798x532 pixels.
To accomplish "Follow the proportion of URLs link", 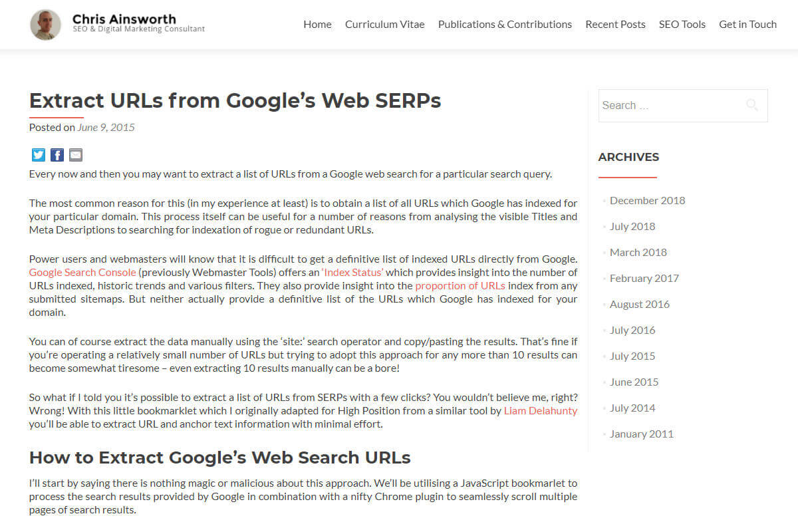I will (460, 286).
